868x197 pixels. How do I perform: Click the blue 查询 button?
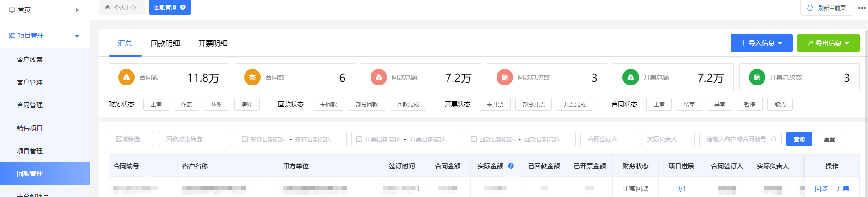799,139
